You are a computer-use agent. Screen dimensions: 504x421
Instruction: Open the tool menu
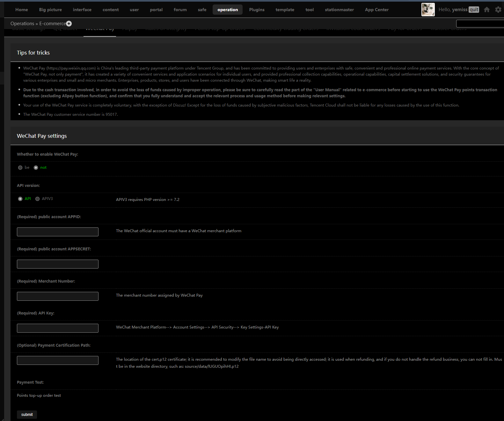click(x=310, y=10)
